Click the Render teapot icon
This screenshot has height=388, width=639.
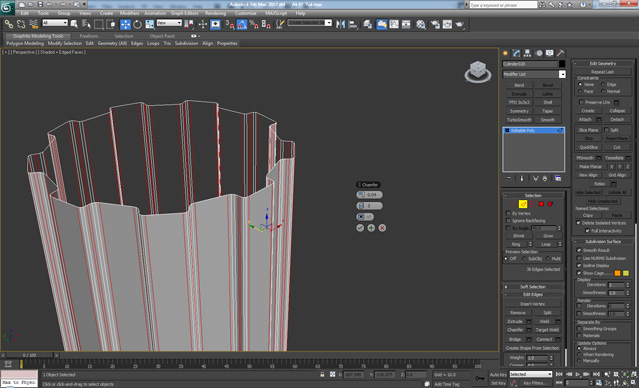click(460, 24)
